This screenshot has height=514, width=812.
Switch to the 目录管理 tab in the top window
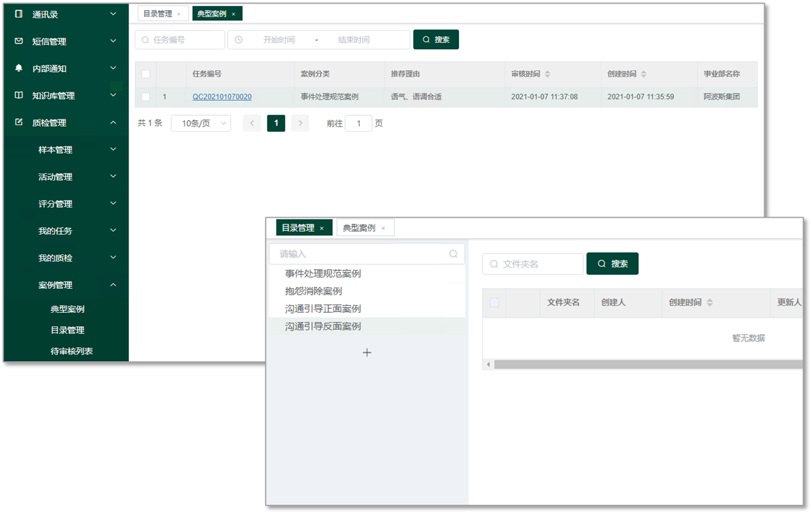pyautogui.click(x=158, y=14)
